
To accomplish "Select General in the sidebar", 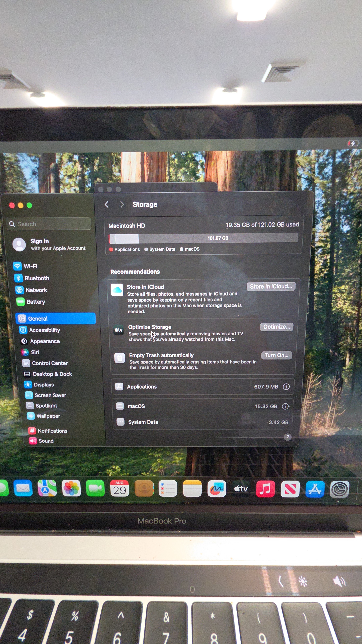I will (55, 318).
